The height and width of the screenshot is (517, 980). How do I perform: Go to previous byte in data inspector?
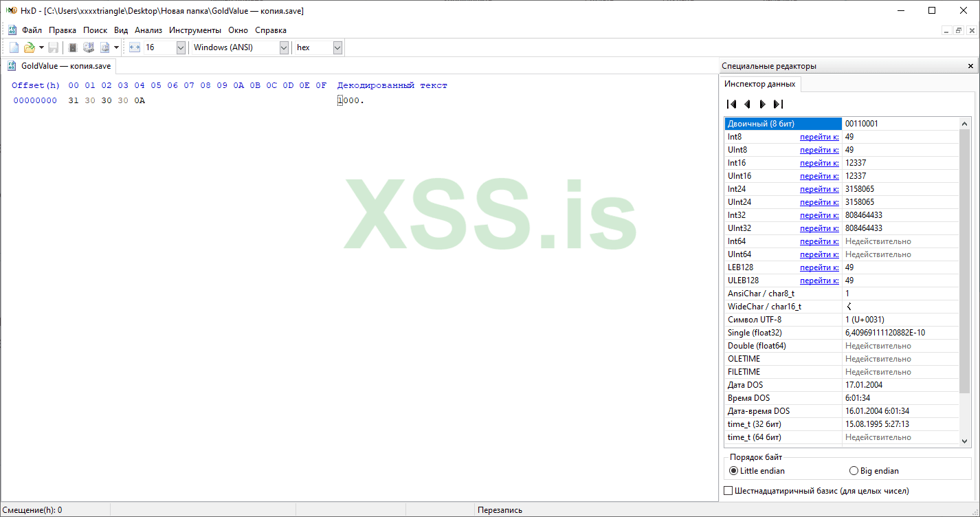pos(747,104)
